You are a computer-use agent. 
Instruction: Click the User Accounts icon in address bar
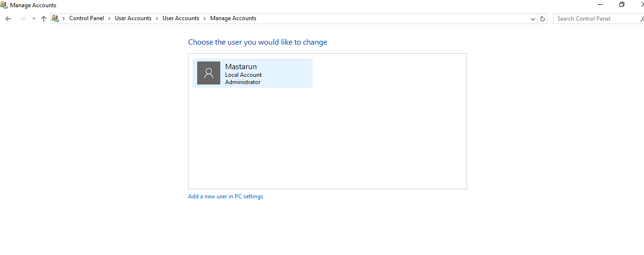click(x=55, y=18)
